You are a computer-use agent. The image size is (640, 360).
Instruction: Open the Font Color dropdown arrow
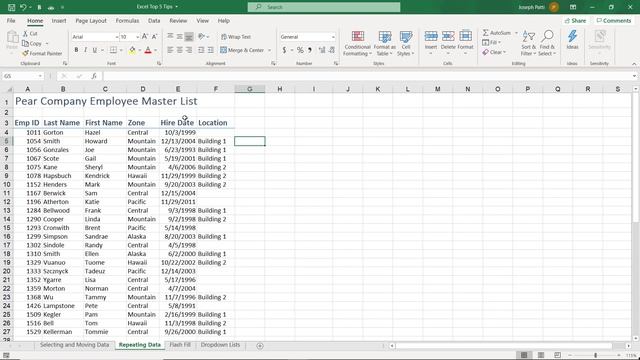pos(156,50)
